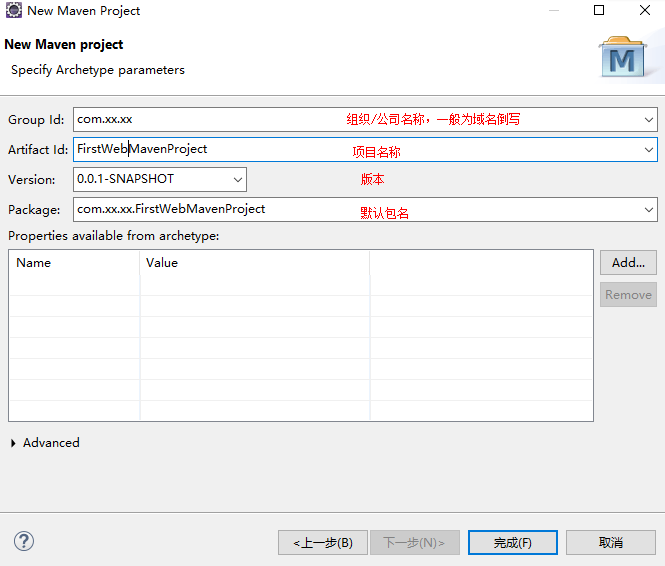Click the 取消 cancel button
Screen dimensions: 665x566
point(611,542)
